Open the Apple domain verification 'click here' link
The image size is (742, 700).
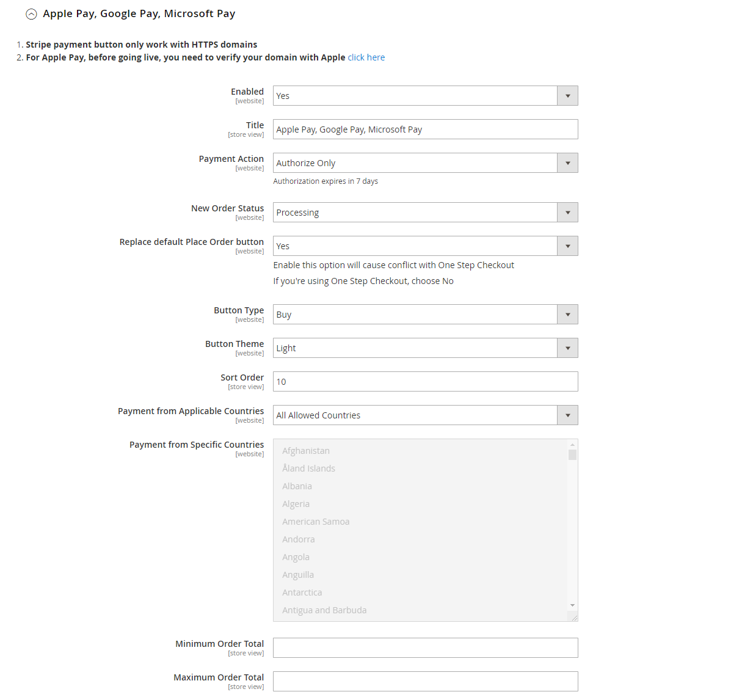click(x=366, y=57)
